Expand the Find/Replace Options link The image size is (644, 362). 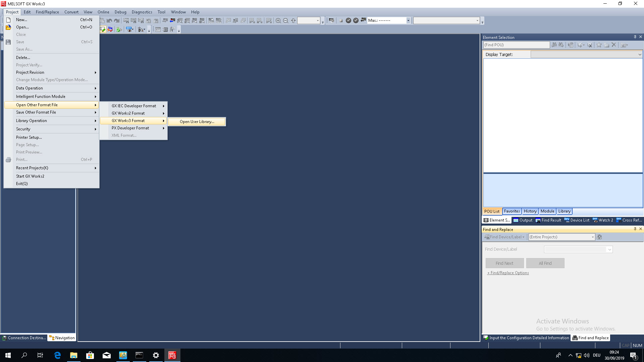tap(508, 273)
